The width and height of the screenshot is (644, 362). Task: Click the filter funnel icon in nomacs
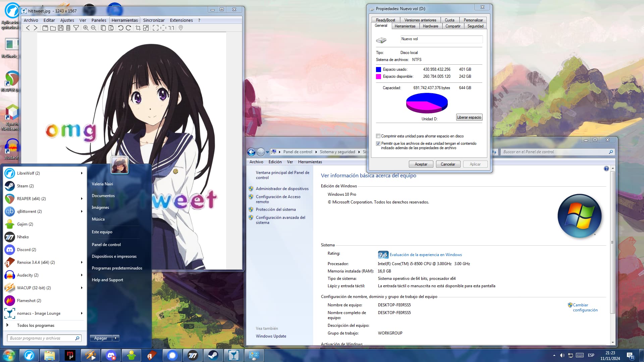(76, 28)
